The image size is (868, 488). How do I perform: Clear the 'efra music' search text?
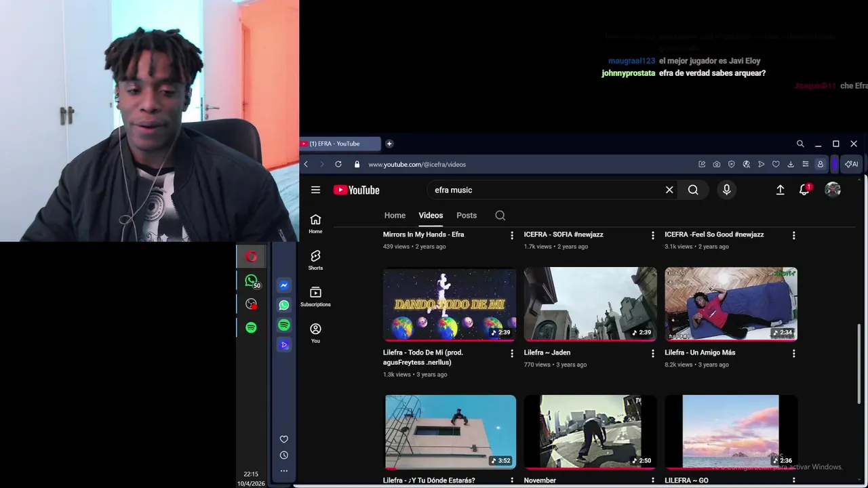pos(669,190)
